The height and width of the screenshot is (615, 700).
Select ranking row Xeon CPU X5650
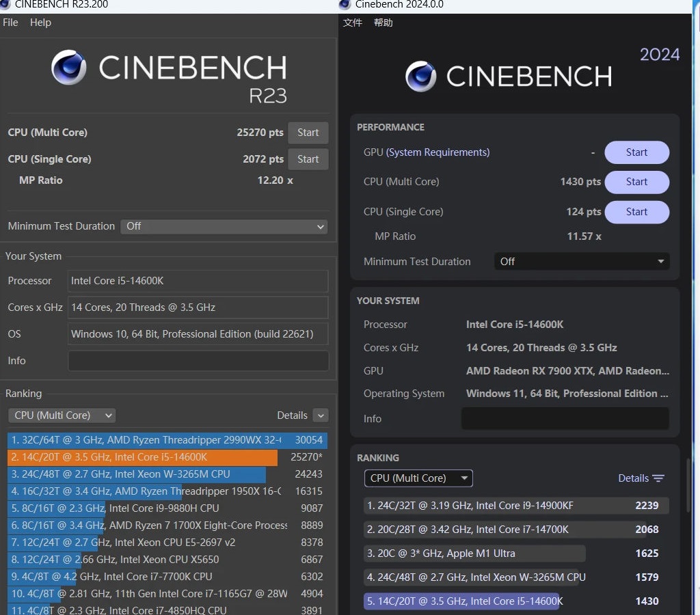tap(167, 560)
